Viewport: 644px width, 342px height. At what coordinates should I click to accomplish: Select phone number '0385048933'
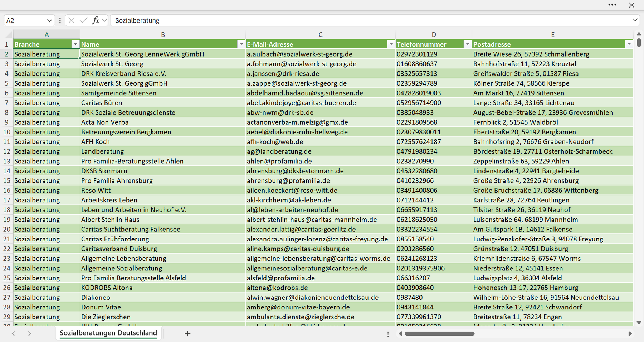pyautogui.click(x=434, y=112)
